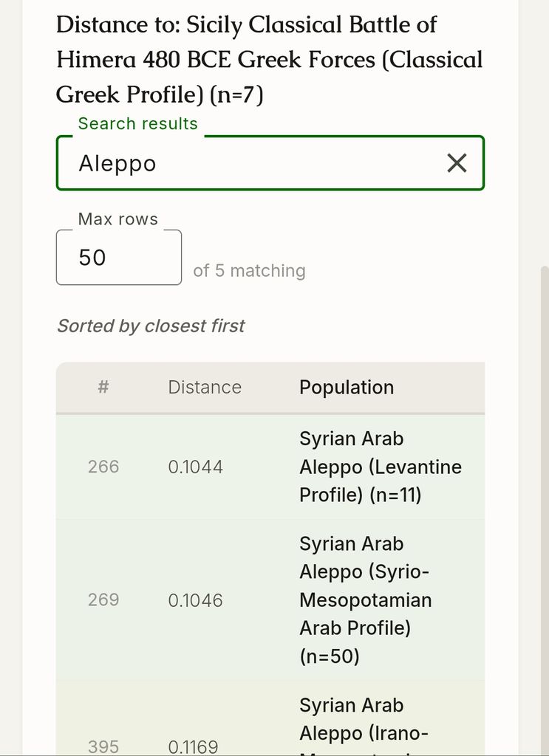The height and width of the screenshot is (756, 549).
Task: Select the Syrio-Mesopotamian Arab Profile population entry
Action: coord(365,599)
